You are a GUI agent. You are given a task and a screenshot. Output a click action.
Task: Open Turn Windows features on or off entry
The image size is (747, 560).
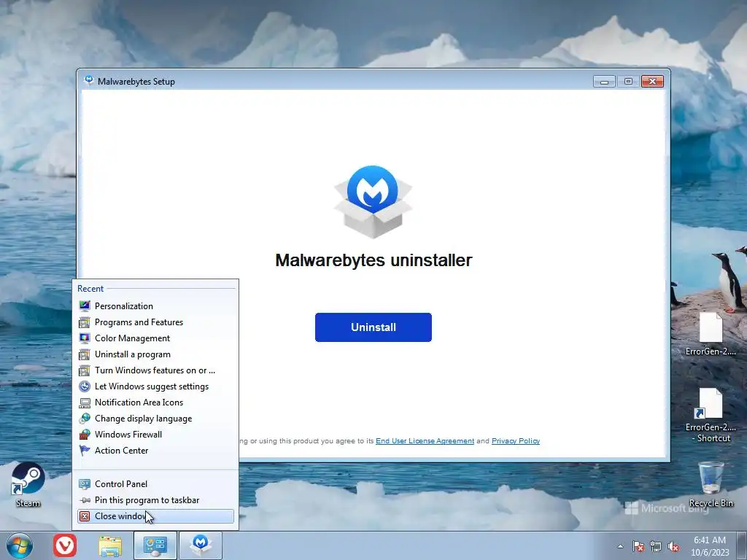point(155,370)
